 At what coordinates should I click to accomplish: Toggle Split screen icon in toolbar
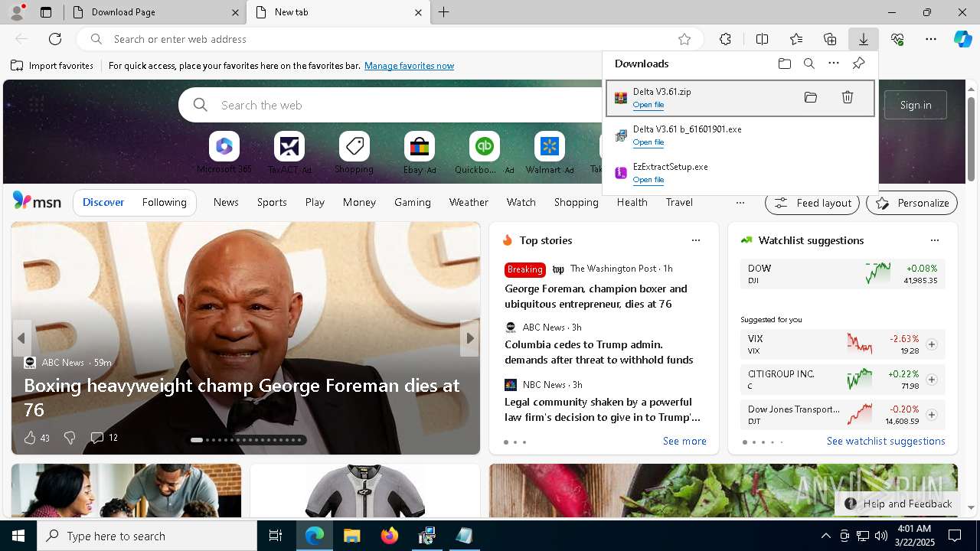762,39
